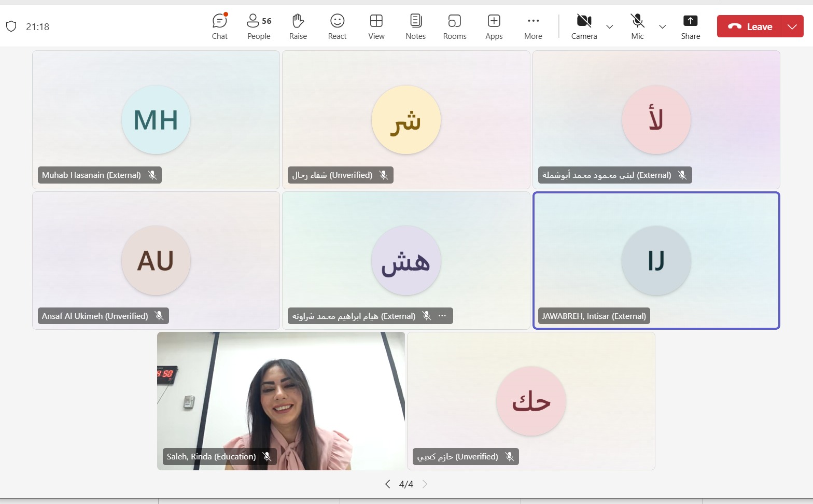The height and width of the screenshot is (504, 813).
Task: Click the 21:18 meeting timer
Action: pos(38,26)
